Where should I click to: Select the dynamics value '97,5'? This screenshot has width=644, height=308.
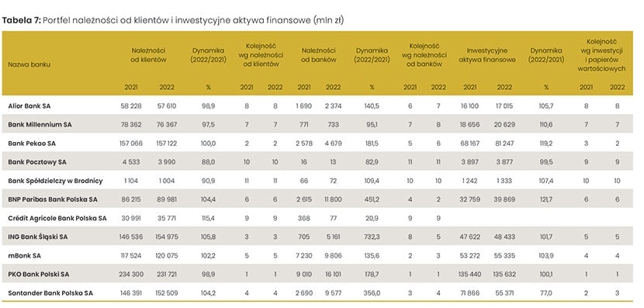pyautogui.click(x=208, y=124)
